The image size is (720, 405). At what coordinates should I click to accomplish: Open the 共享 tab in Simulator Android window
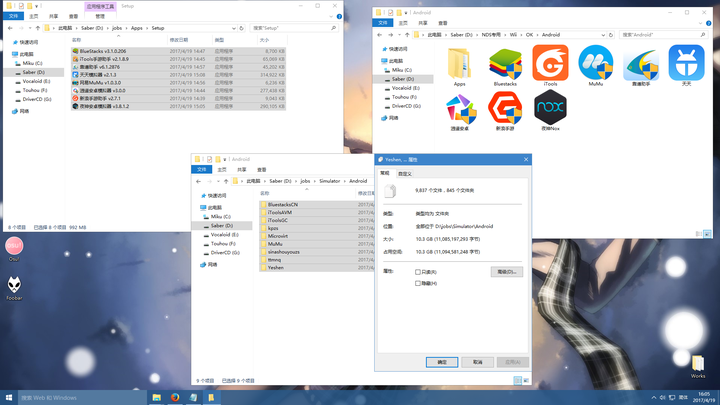[x=242, y=170]
